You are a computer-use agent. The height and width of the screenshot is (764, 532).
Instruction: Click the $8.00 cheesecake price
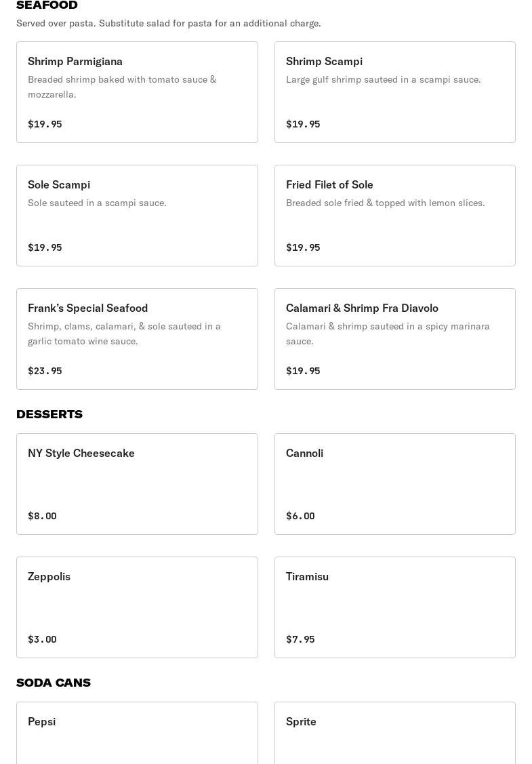pos(42,516)
